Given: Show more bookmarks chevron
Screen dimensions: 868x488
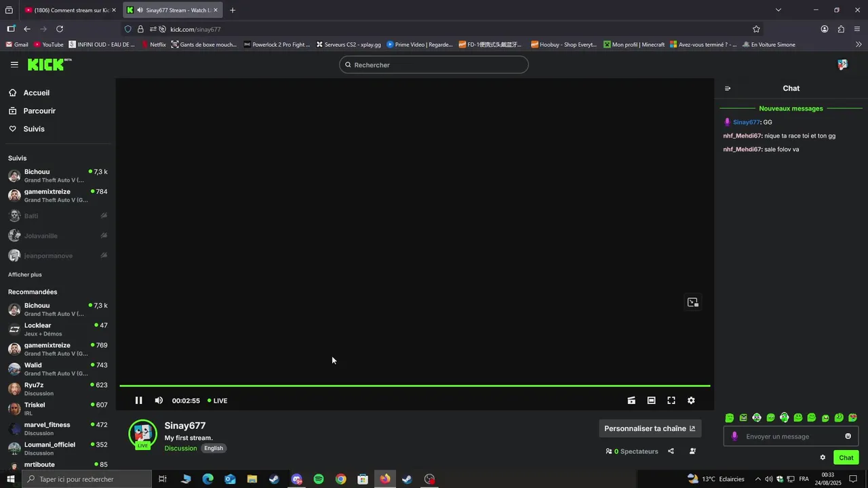Looking at the screenshot, I should click(x=859, y=45).
